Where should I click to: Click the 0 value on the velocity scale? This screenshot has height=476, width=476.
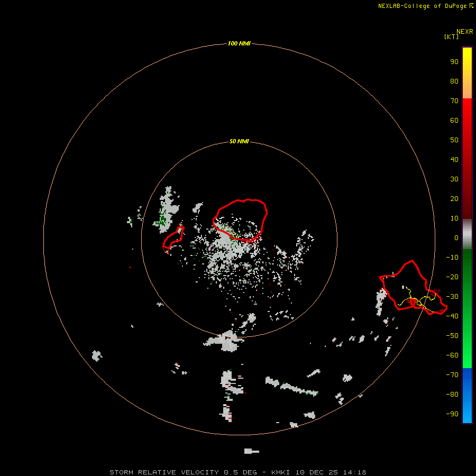456,237
